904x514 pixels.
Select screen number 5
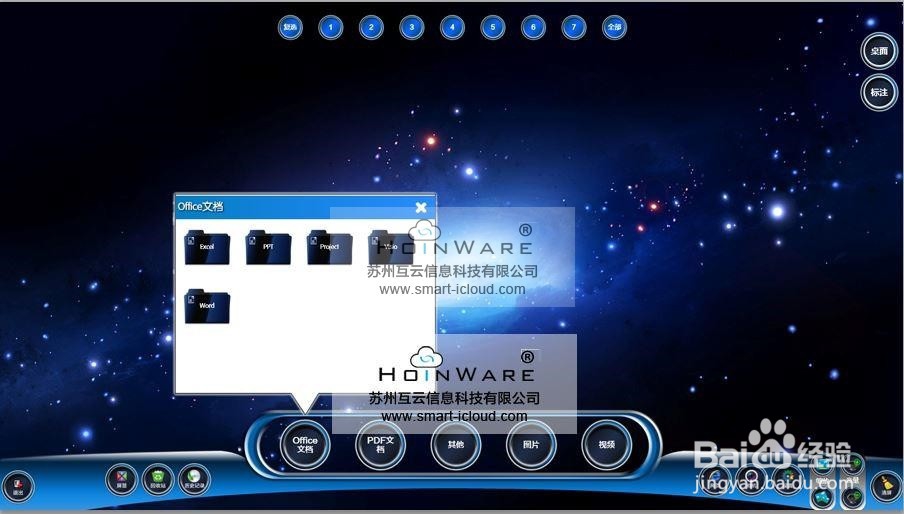tap(493, 27)
